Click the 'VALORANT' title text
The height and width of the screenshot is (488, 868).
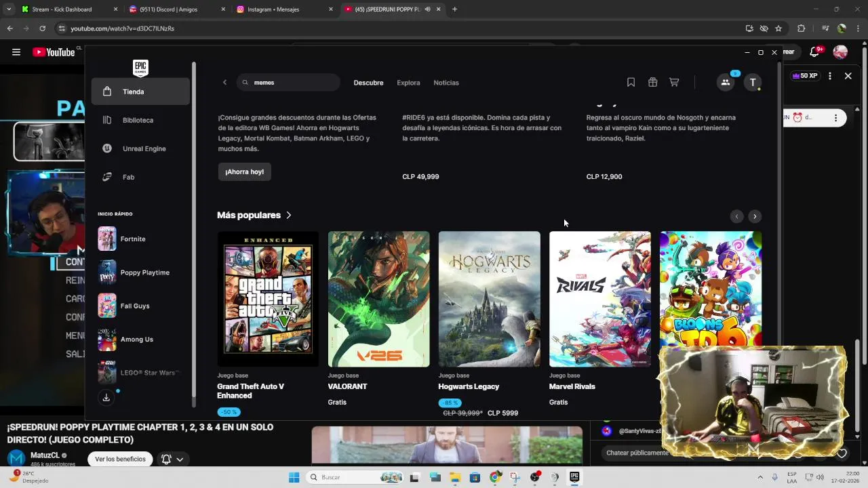coord(347,386)
